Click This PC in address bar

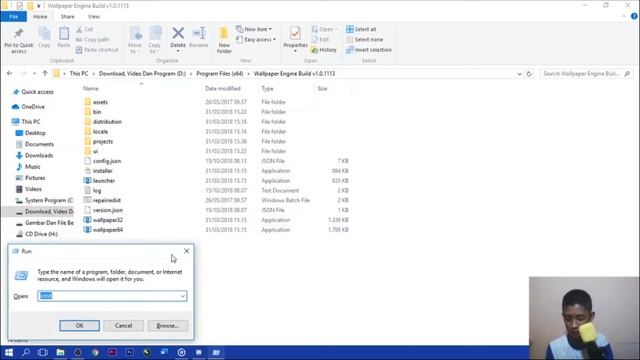[79, 74]
